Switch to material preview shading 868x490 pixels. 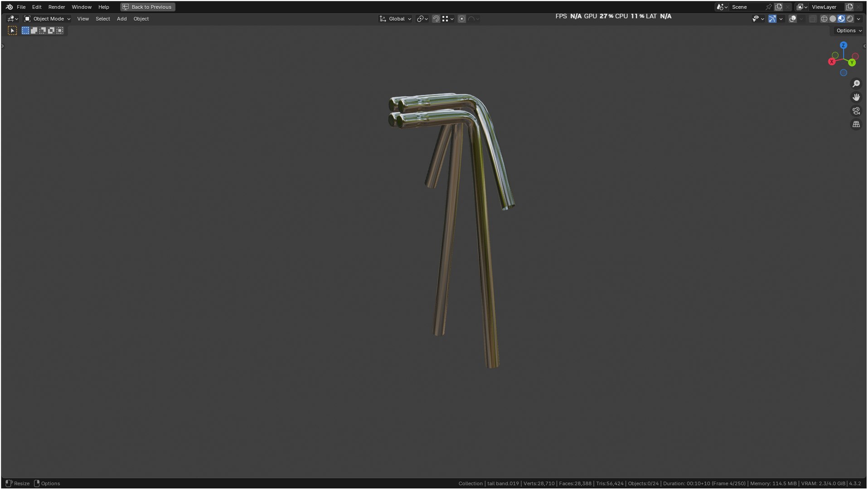click(841, 19)
